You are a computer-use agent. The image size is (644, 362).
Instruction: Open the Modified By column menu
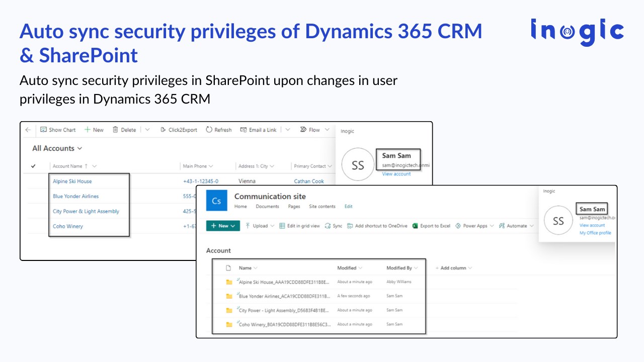(x=403, y=268)
